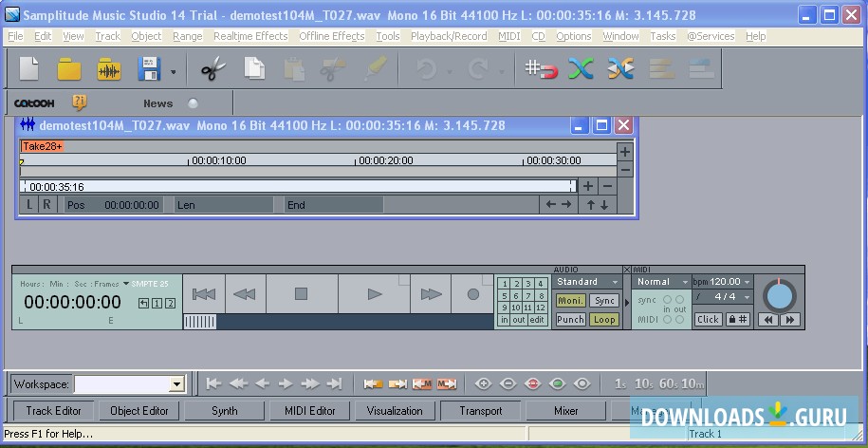Load an audio file with waveform folder icon
This screenshot has height=448, width=868.
tap(109, 70)
